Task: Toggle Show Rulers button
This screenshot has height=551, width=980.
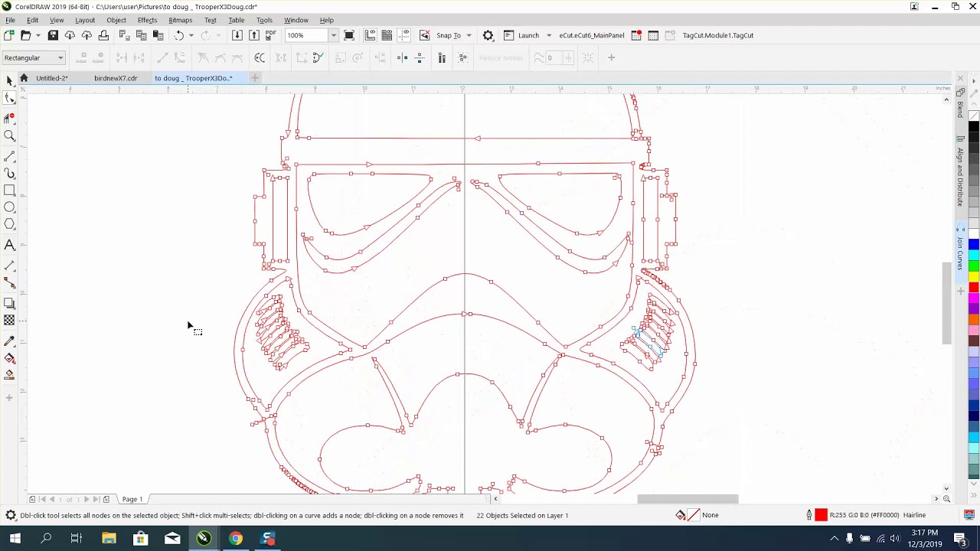Action: (370, 35)
